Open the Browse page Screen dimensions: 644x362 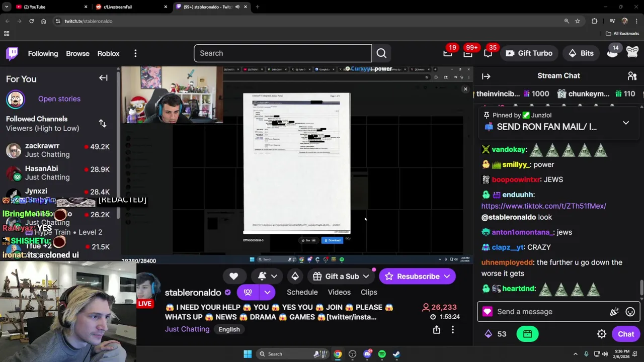click(x=77, y=53)
